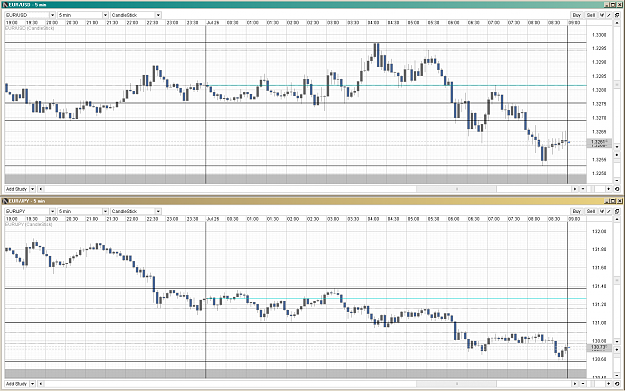This screenshot has width=625, height=391.
Task: Click the 131.00 price label on EUR/JPY scale
Action: 599,323
